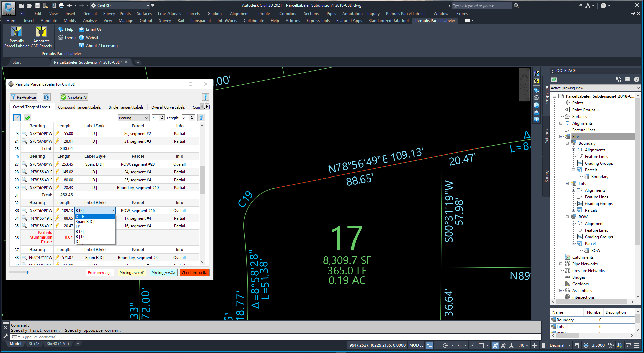Click the green checkmark icon above the table

pos(27,118)
